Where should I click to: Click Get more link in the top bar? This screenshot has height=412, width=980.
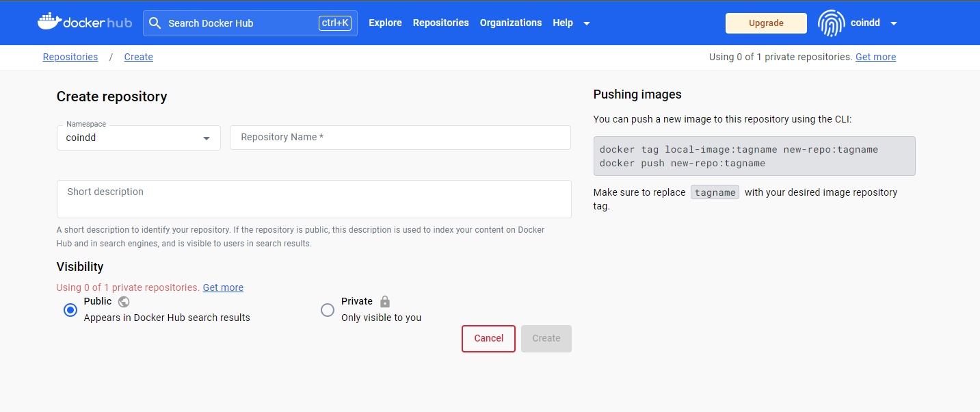click(875, 57)
